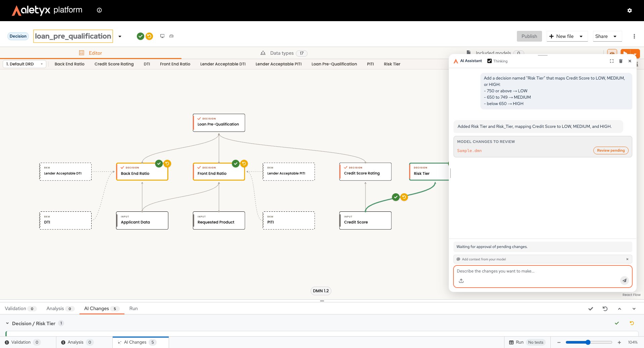Open the file name dropdown arrow
Image resolution: width=644 pixels, height=348 pixels.
point(120,36)
